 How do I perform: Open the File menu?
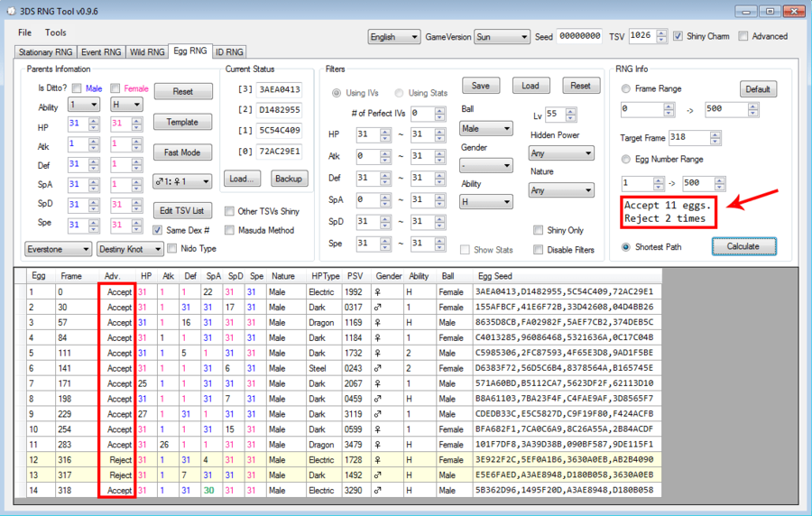(24, 32)
